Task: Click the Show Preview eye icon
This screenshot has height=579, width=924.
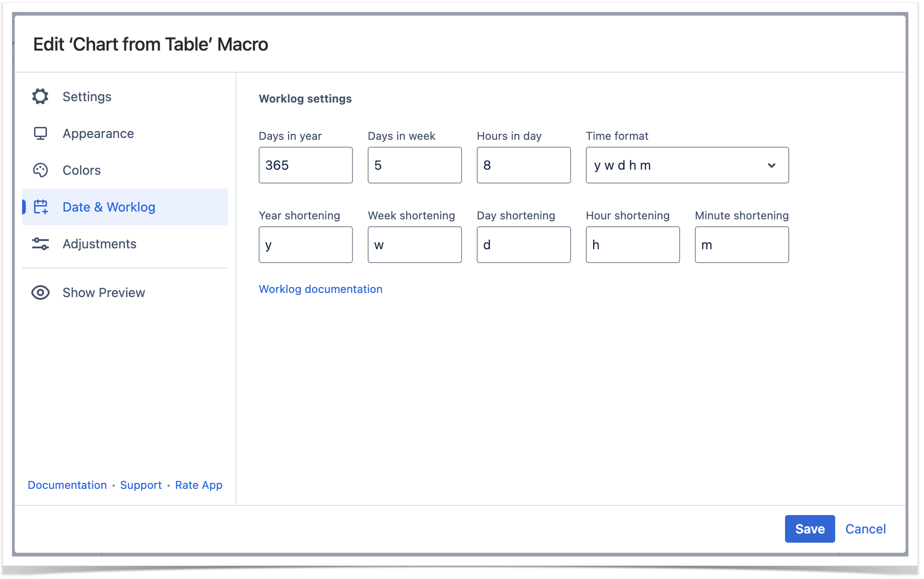Action: [40, 292]
